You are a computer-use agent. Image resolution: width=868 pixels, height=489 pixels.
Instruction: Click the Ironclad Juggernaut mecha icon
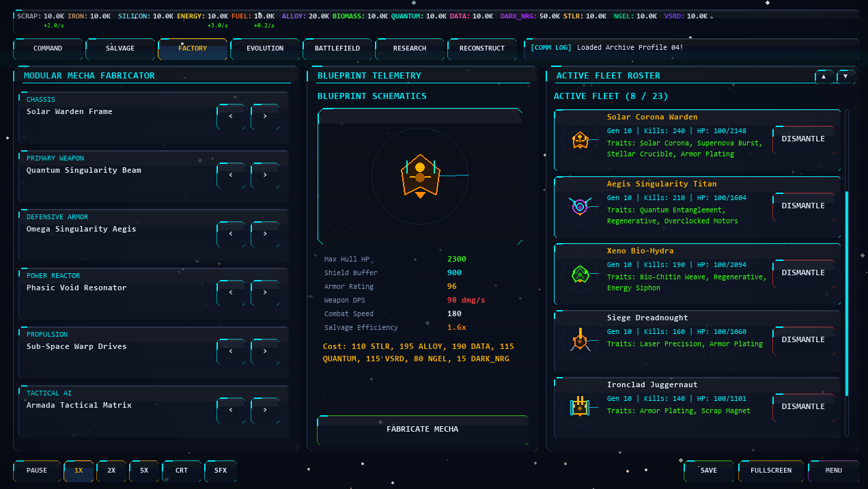[580, 406]
